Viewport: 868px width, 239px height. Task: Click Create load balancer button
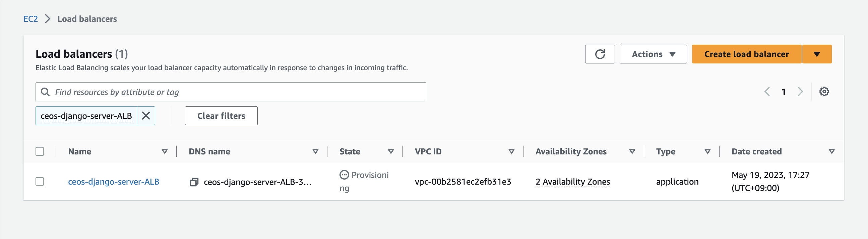746,54
